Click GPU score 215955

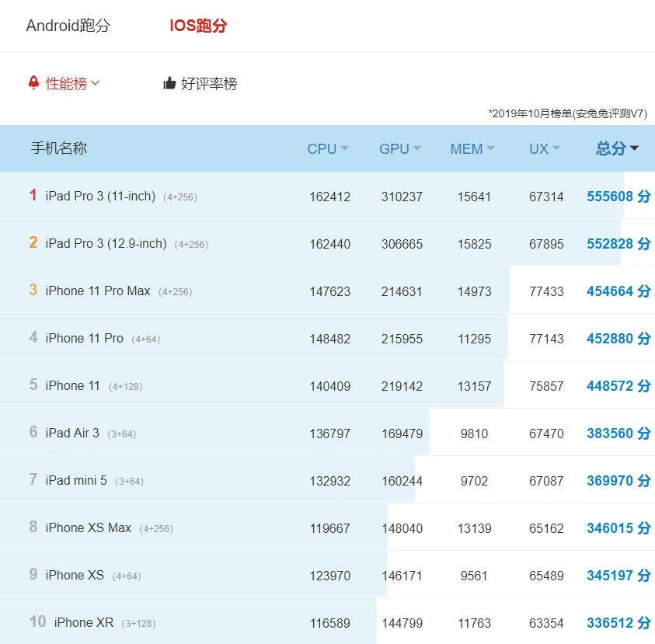pos(402,339)
